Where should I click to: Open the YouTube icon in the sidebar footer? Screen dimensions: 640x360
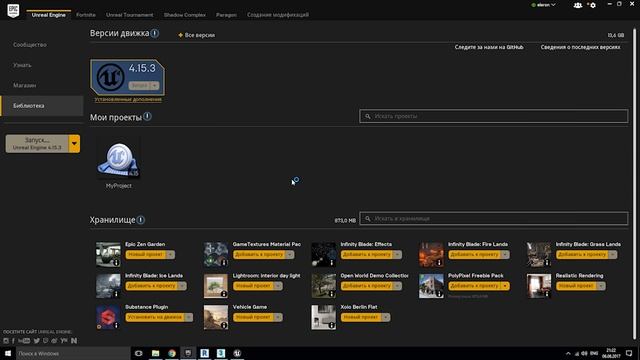point(24,340)
